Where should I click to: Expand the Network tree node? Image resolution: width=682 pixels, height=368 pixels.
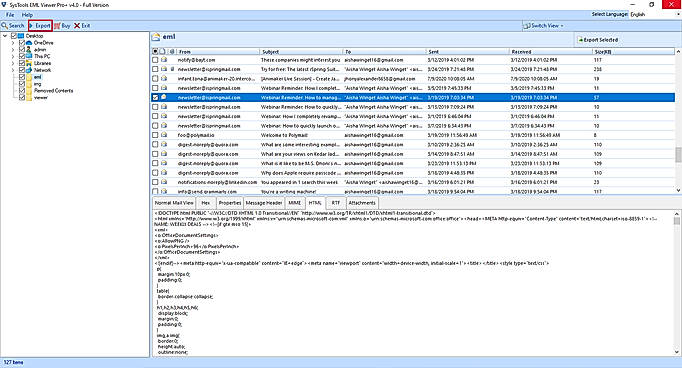coord(13,70)
